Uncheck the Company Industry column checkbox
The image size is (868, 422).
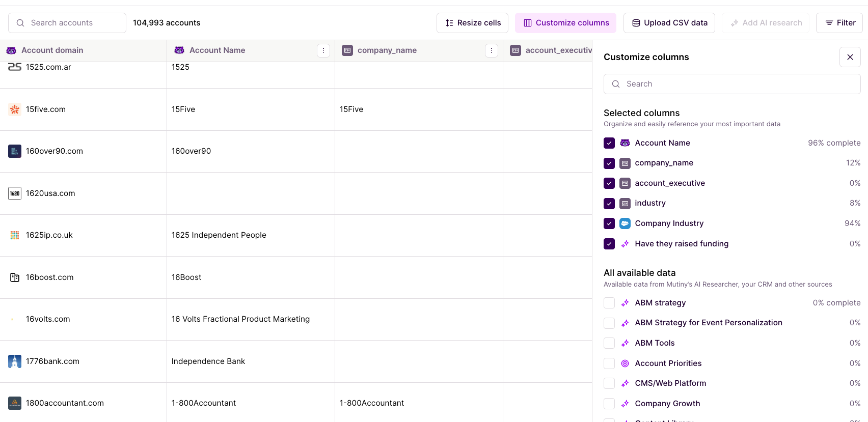[x=609, y=223]
